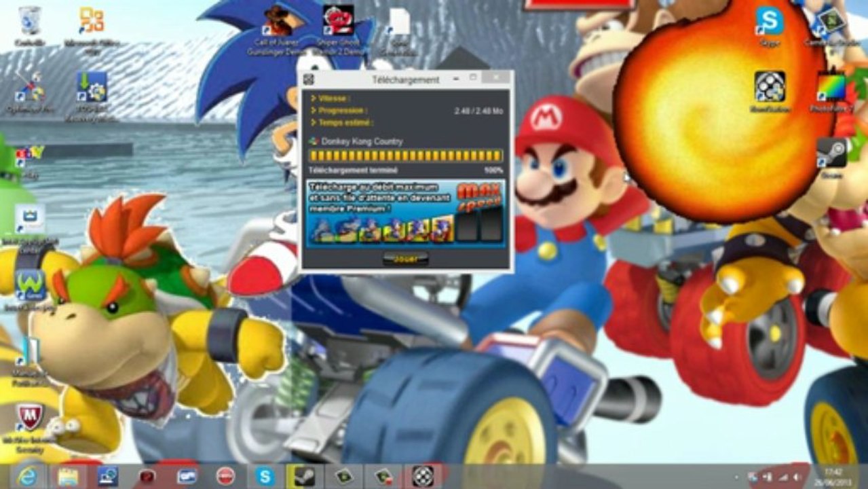This screenshot has width=868, height=489.
Task: Open File Explorer from the taskbar
Action: pos(68,475)
